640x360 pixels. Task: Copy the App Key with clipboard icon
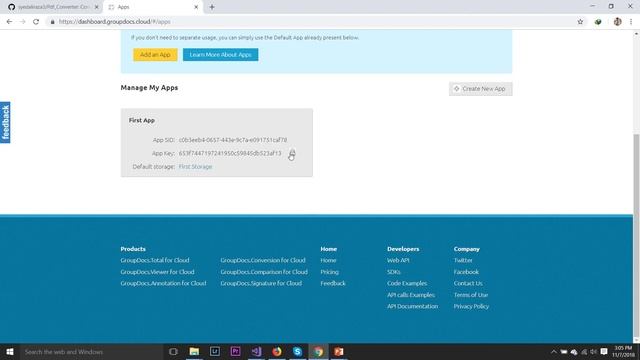coord(292,153)
